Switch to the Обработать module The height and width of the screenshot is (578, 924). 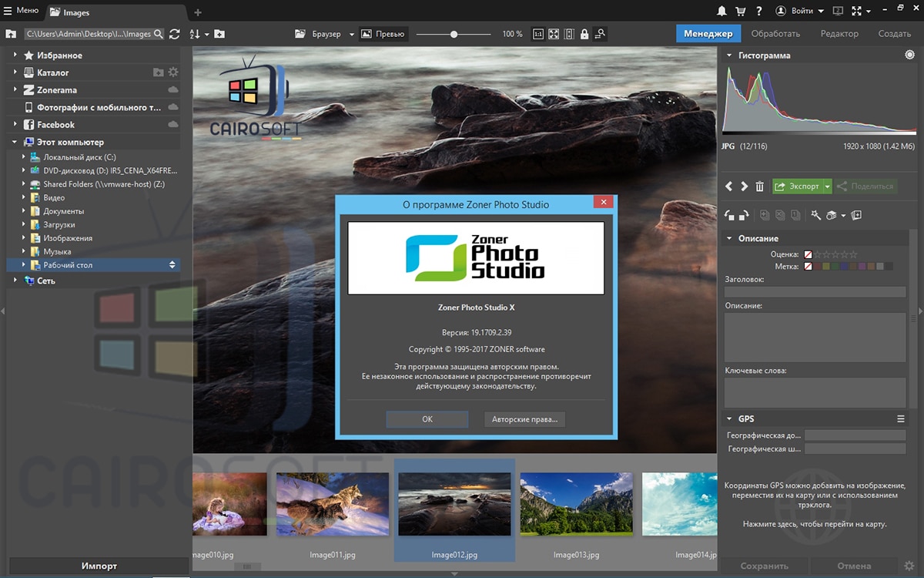[775, 34]
